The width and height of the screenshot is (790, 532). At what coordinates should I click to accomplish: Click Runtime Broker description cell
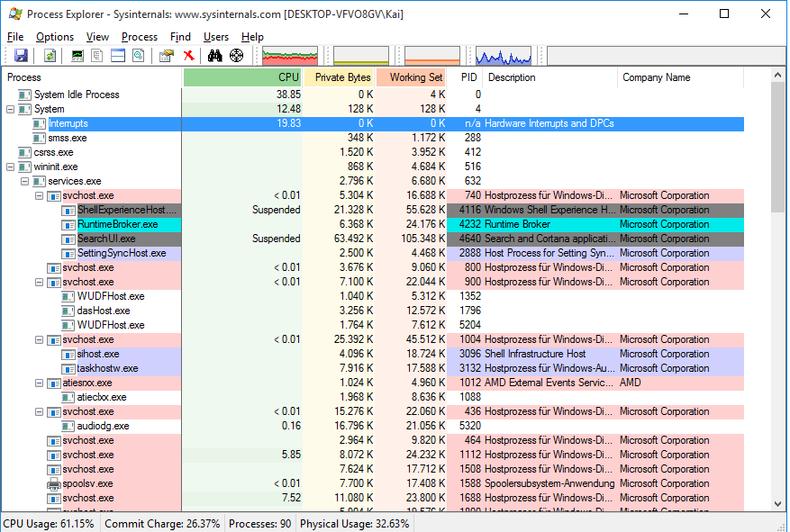click(550, 224)
